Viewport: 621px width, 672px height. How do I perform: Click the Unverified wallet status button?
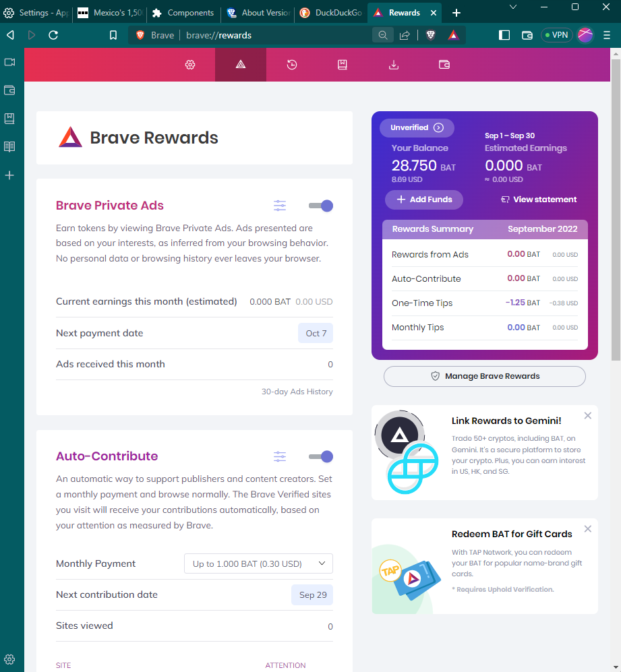417,127
